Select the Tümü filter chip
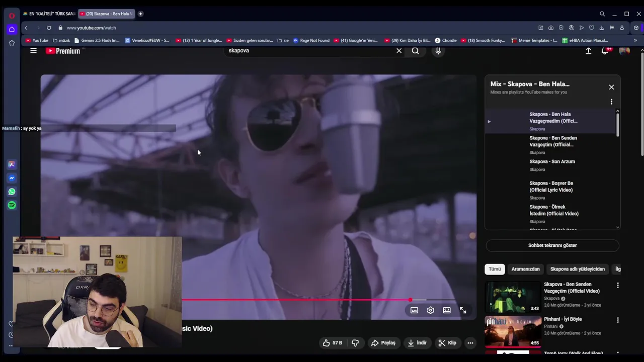The height and width of the screenshot is (362, 644). click(x=495, y=269)
